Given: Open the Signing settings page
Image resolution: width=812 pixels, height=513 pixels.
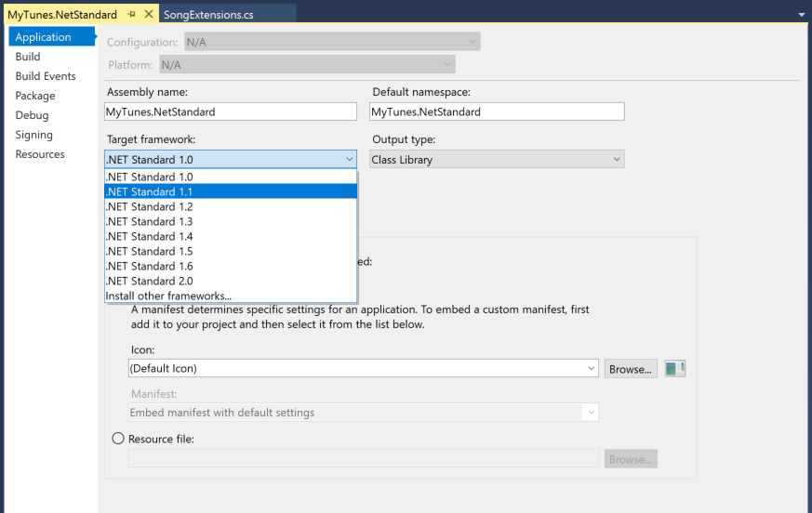Looking at the screenshot, I should pyautogui.click(x=34, y=135).
